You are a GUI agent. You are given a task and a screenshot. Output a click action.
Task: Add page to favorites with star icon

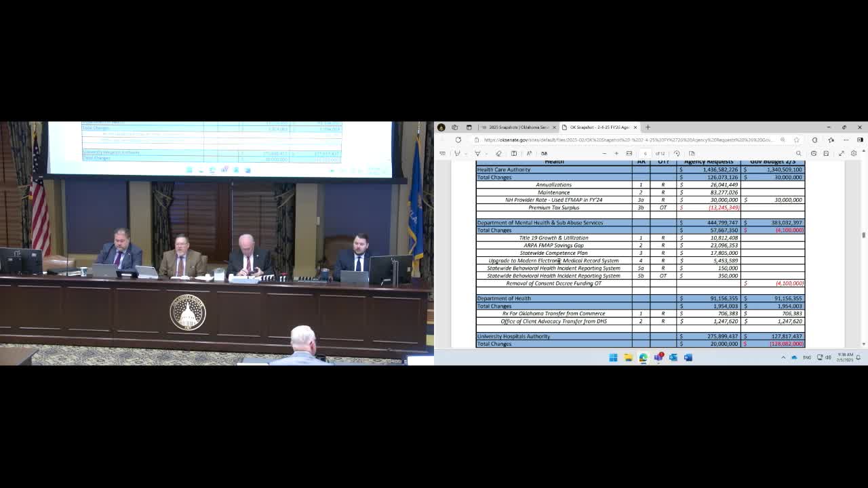click(x=796, y=140)
